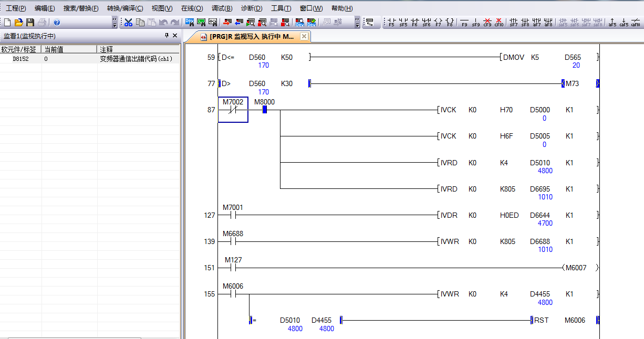644x339 pixels.
Task: Expand program toolbar overflow arrow
Action: click(x=358, y=23)
